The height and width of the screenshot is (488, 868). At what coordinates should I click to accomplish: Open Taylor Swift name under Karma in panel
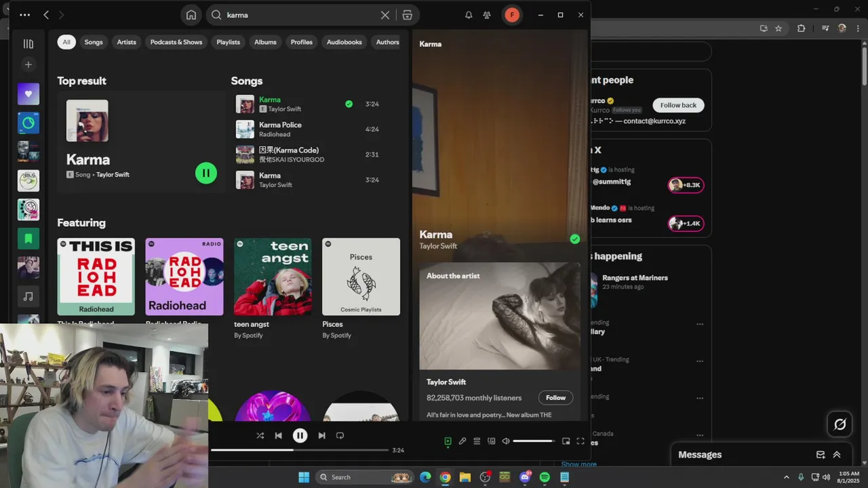[438, 246]
